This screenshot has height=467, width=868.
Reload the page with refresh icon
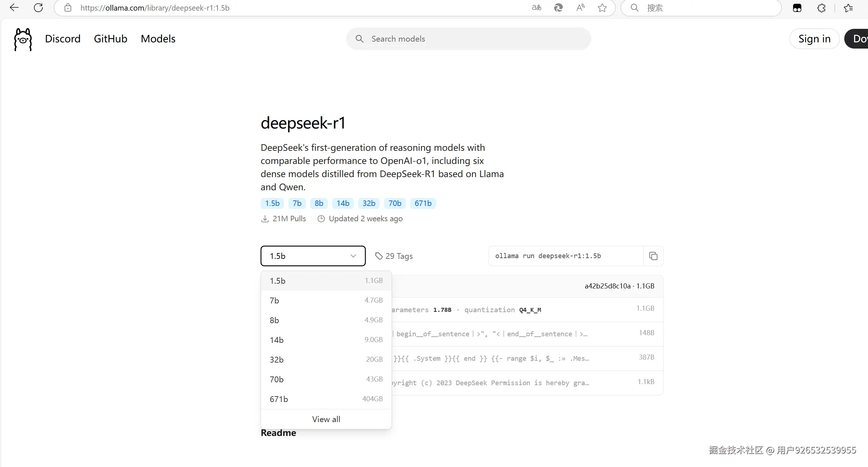pyautogui.click(x=38, y=8)
